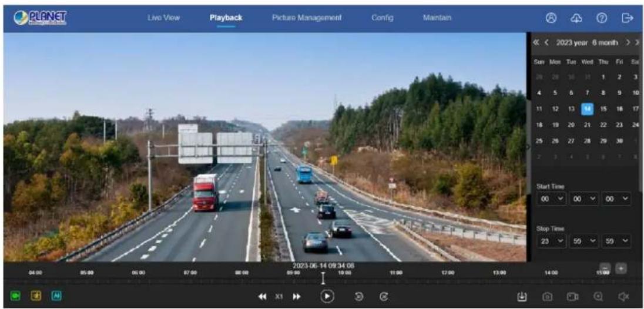Go to previous year double arrow
Viewport: 644px width, 309px height.
(x=535, y=42)
